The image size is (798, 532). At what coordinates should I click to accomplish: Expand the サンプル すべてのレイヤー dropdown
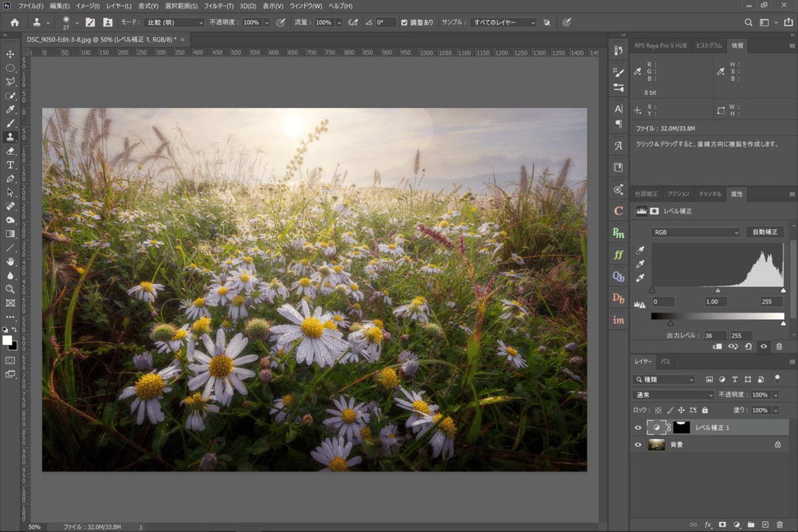coord(503,23)
